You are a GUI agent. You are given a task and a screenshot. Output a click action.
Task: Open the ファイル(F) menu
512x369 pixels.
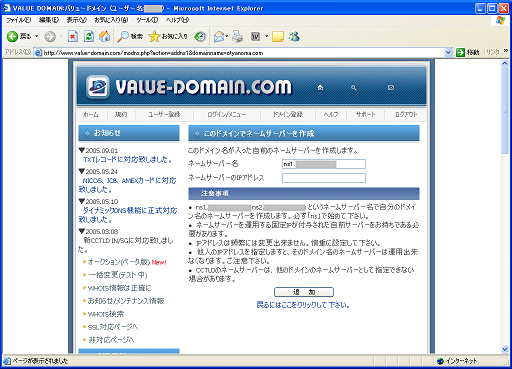point(19,20)
